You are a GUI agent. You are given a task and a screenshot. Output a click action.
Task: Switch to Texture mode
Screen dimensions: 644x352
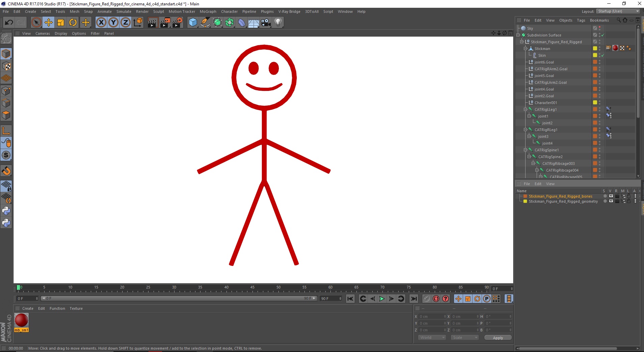click(x=6, y=66)
